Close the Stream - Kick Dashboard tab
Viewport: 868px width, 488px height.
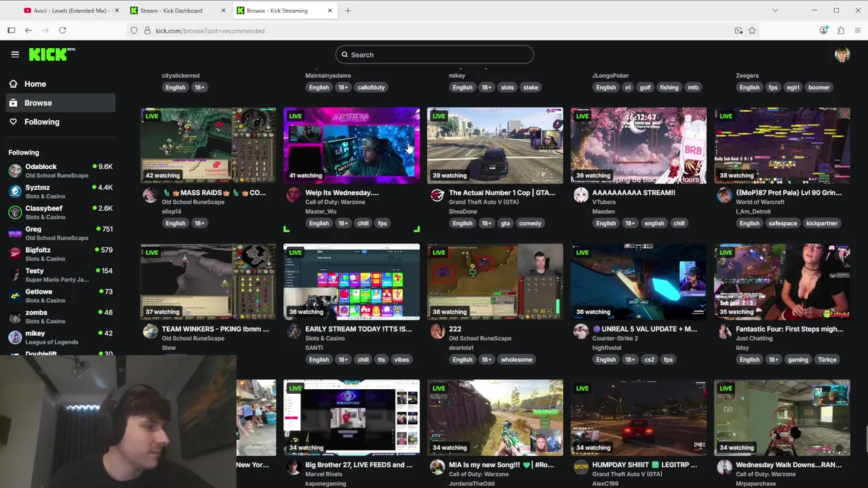tap(224, 10)
